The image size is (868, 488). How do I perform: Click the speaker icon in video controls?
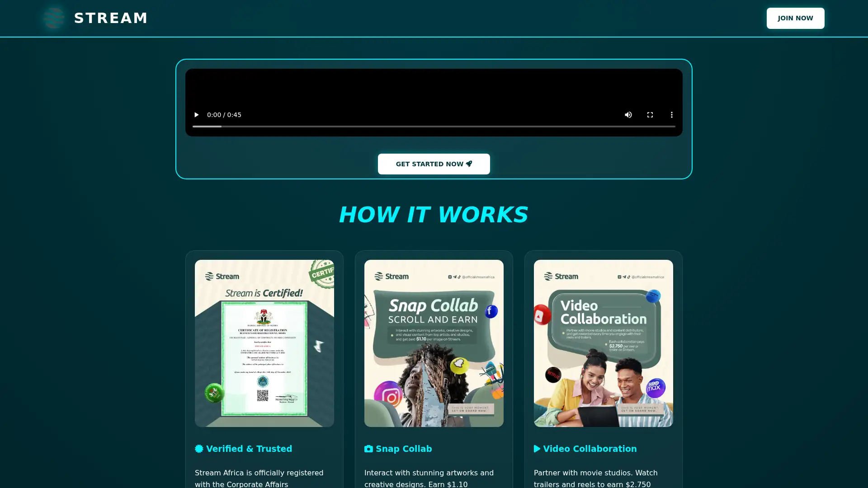pos(628,115)
